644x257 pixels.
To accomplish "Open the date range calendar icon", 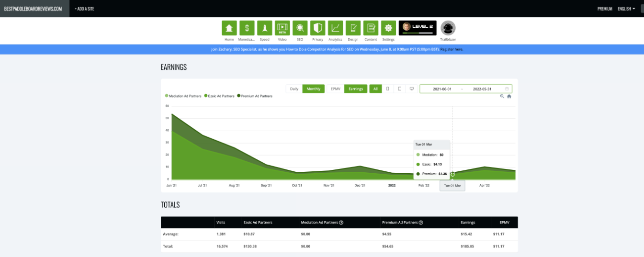I will pos(507,89).
